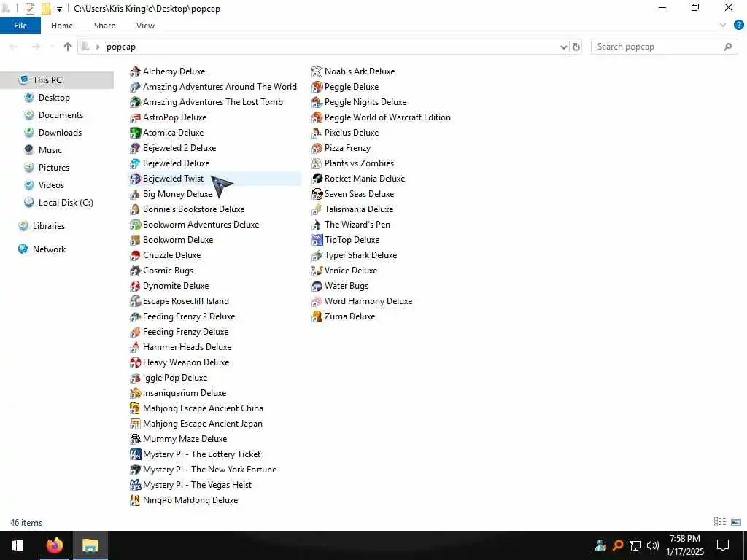Select the Mahjong Escape Ancient China icon

click(135, 408)
